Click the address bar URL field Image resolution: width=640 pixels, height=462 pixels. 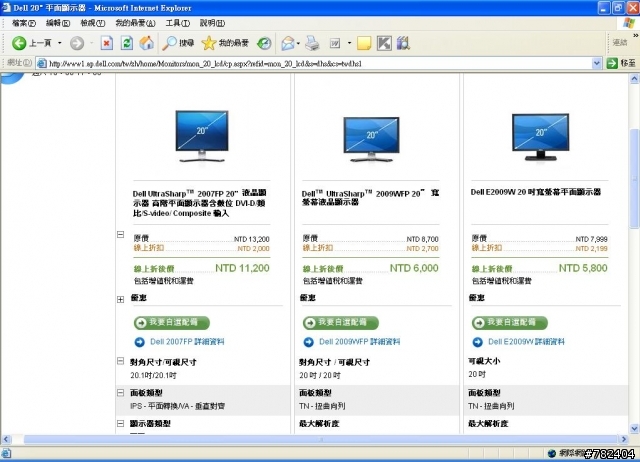tap(320, 63)
